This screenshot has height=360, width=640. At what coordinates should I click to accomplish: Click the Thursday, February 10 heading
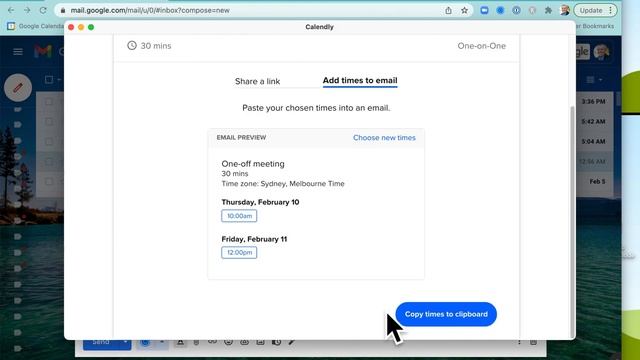pos(260,202)
